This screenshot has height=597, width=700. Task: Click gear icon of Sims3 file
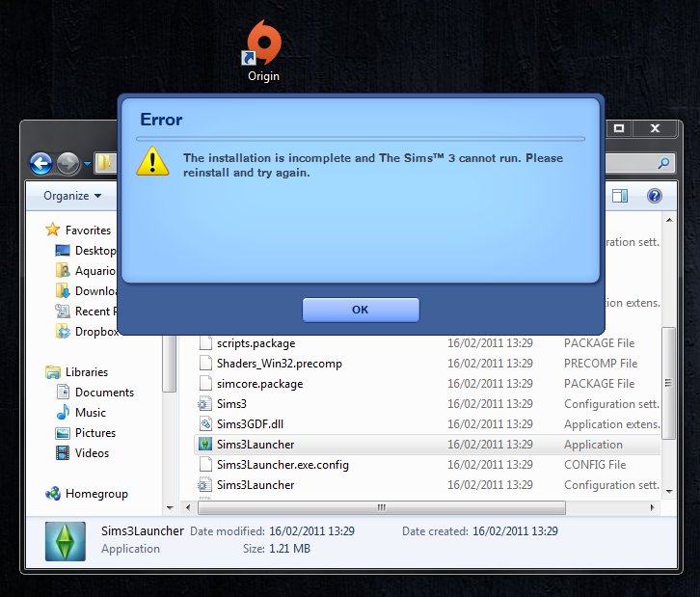click(205, 404)
